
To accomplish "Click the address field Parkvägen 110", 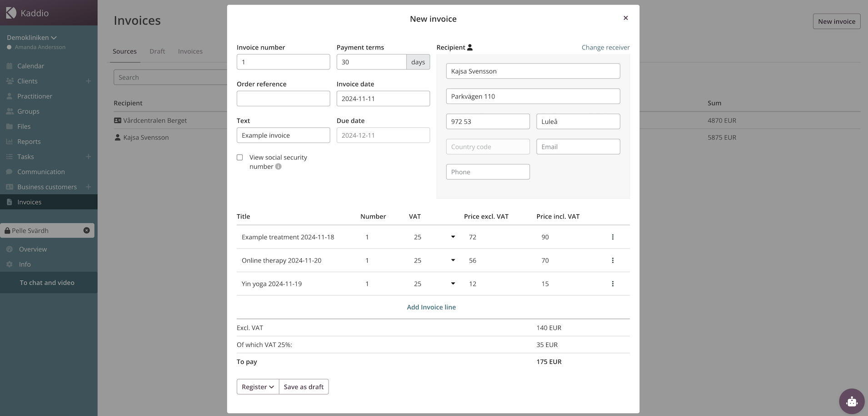I will point(533,96).
